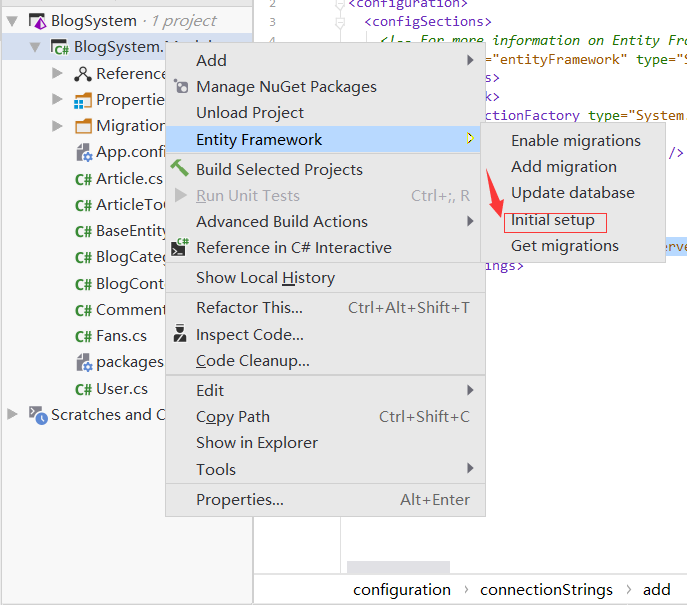Image resolution: width=687 pixels, height=605 pixels.
Task: Click the Migrations folder icon
Action: (83, 126)
